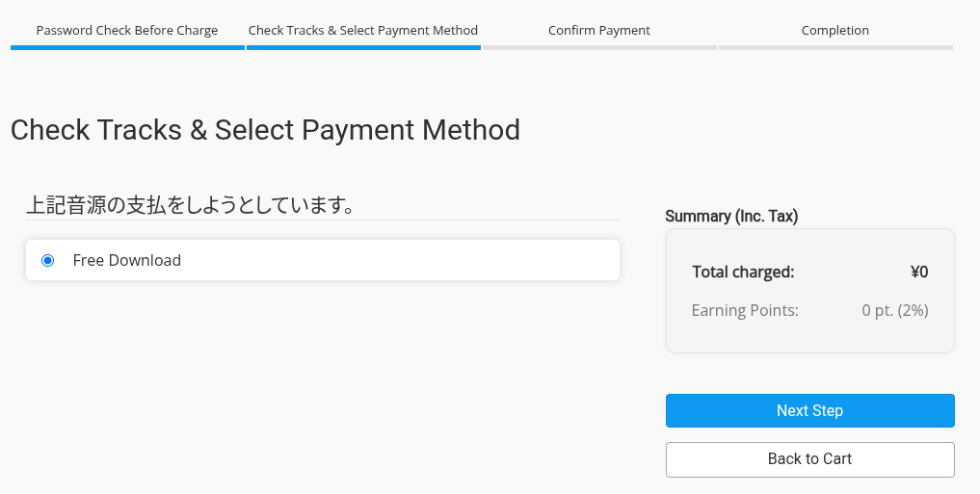
Task: Click the large Check Tracks & Select Payment Method heading
Action: [x=265, y=130]
